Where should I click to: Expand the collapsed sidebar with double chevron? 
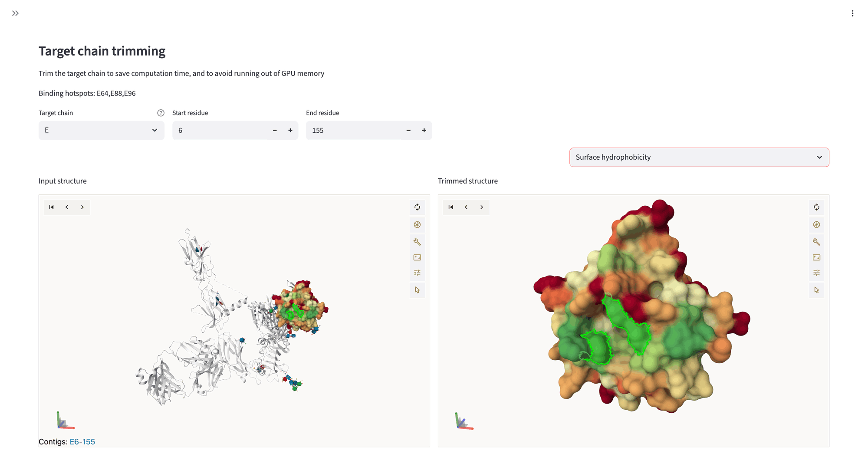pyautogui.click(x=16, y=13)
